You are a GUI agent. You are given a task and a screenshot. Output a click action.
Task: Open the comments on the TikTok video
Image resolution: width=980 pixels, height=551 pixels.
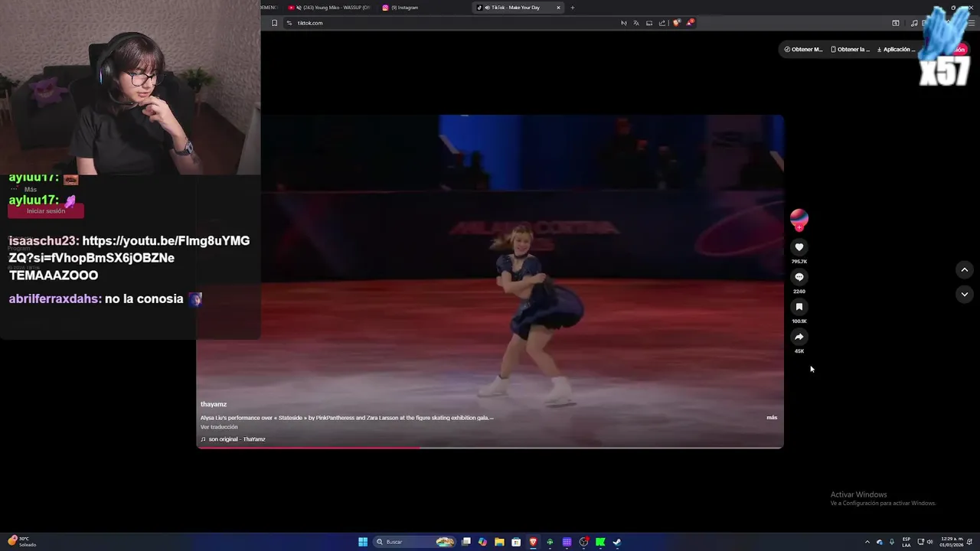[799, 277]
